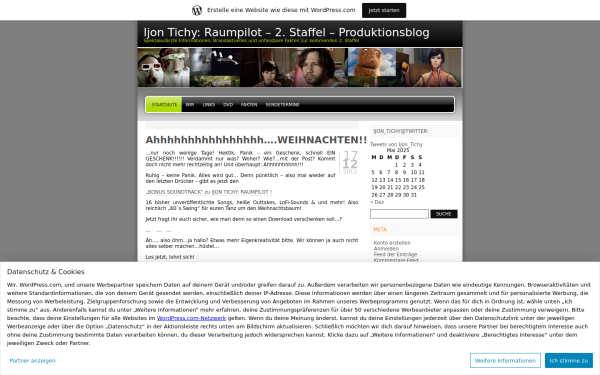
Task: Click into the sidebar search field
Action: pyautogui.click(x=399, y=214)
